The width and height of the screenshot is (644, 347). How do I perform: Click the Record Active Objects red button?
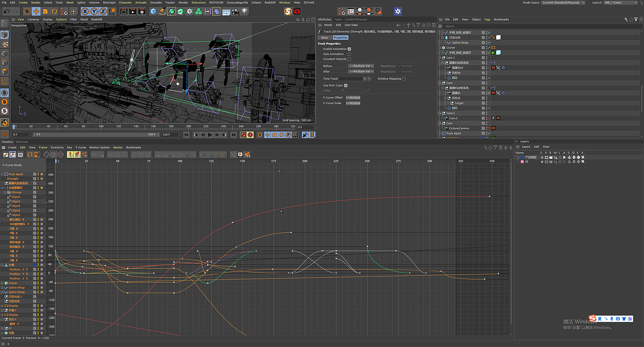[243, 134]
